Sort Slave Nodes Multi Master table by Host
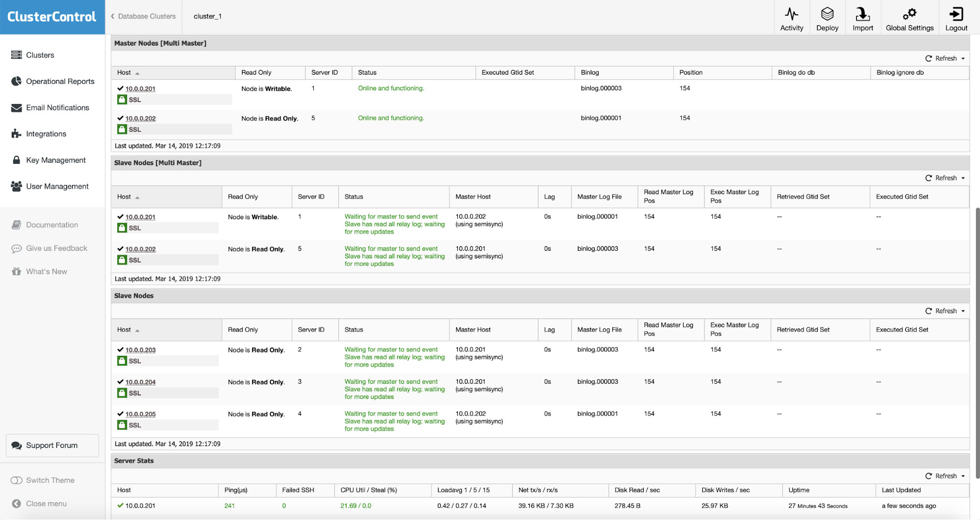The image size is (980, 520). [167, 197]
